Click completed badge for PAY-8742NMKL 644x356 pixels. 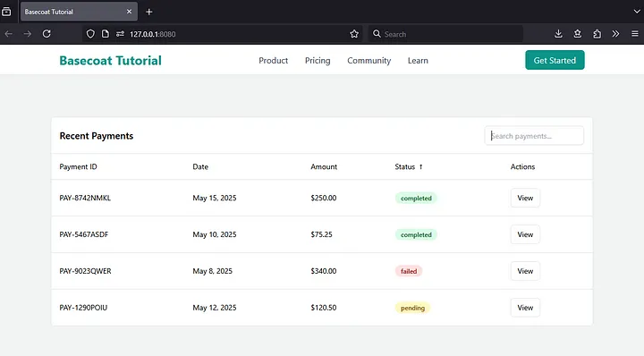point(416,198)
